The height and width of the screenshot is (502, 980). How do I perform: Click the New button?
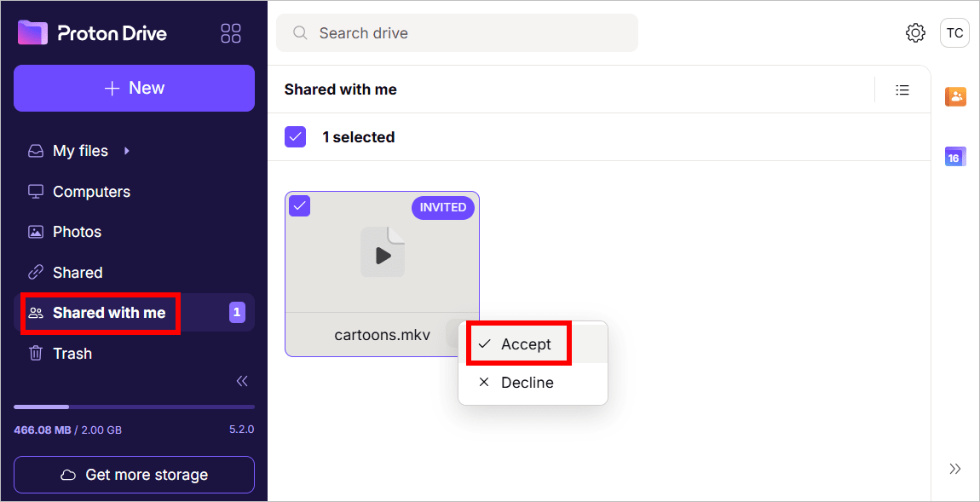tap(134, 88)
